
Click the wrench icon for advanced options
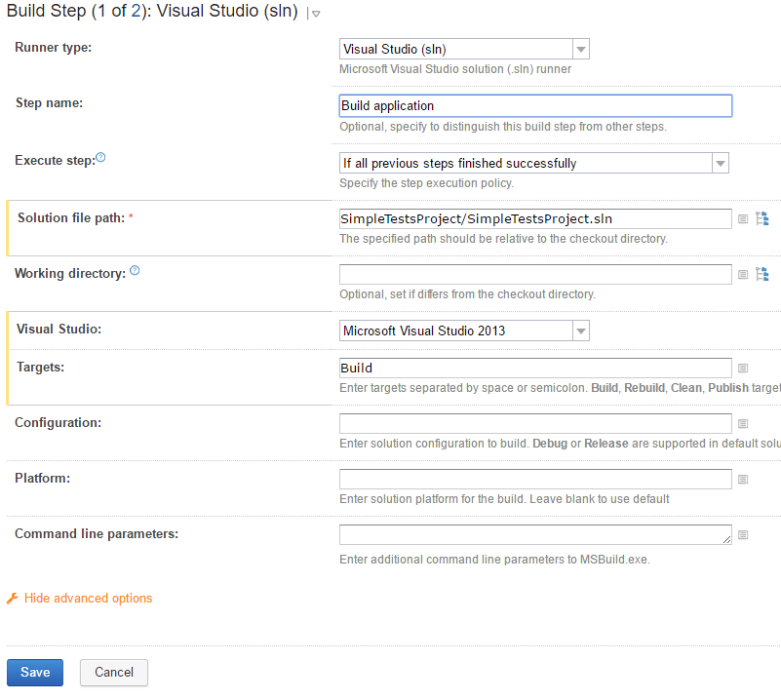(x=12, y=598)
